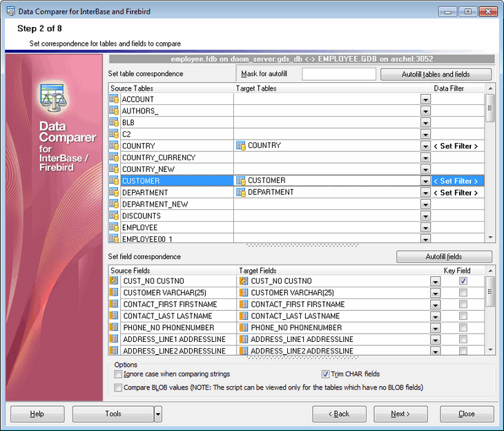Open target table dropdown for CUSTOMER row
Viewport: 504px width, 431px height.
coord(425,181)
